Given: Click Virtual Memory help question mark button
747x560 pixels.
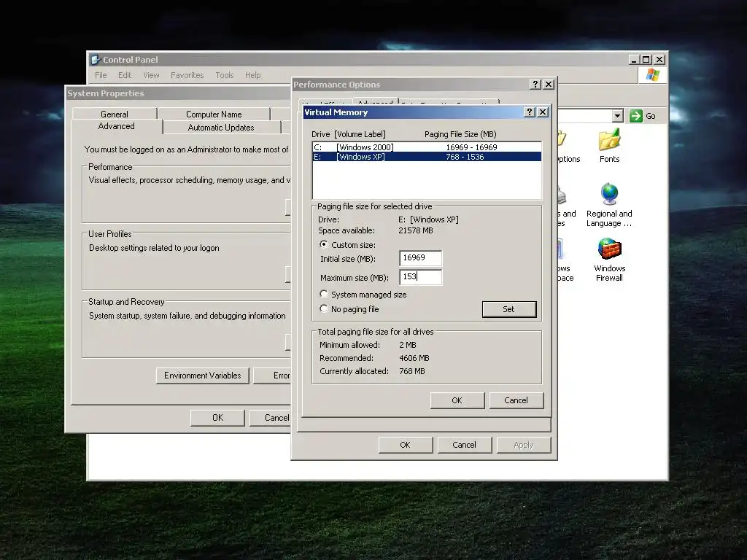Looking at the screenshot, I should pos(530,112).
